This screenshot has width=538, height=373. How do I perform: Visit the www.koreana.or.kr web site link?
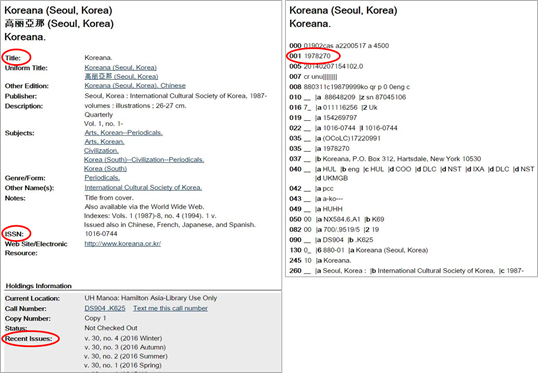123,244
